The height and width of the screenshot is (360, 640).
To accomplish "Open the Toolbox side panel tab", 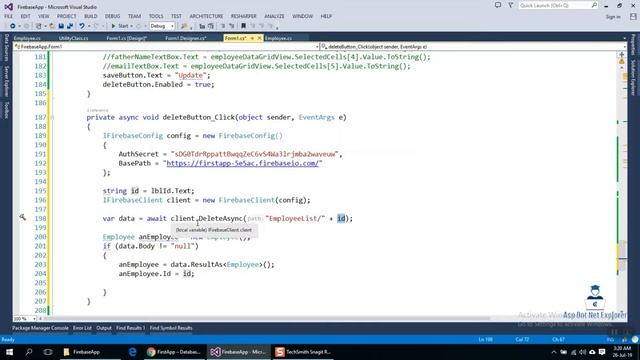I will click(x=6, y=110).
